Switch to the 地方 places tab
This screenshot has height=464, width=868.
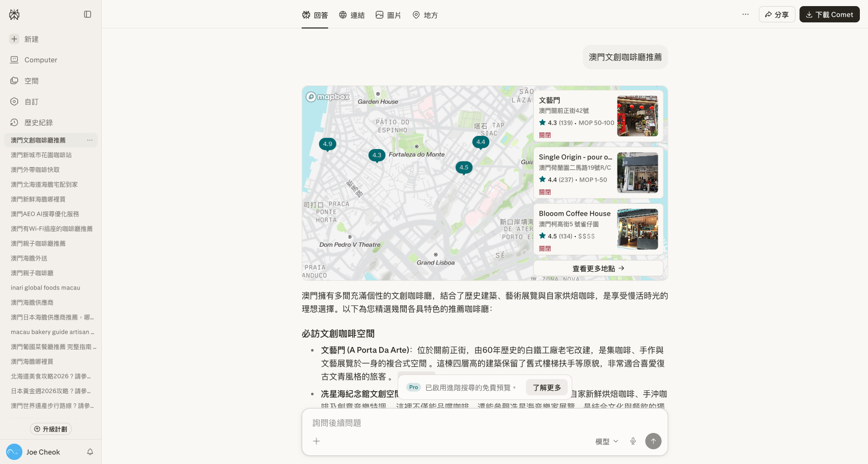pos(425,15)
